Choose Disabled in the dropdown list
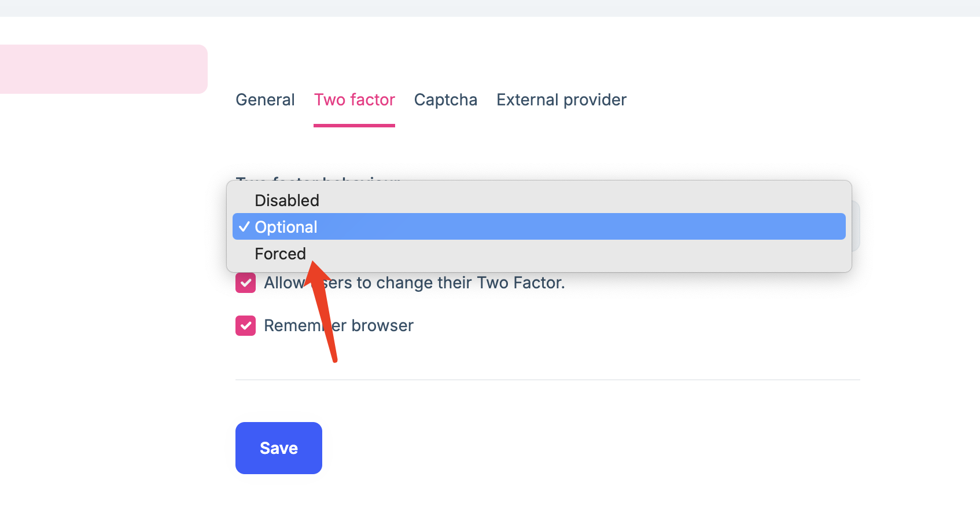This screenshot has height=528, width=980. (x=287, y=200)
